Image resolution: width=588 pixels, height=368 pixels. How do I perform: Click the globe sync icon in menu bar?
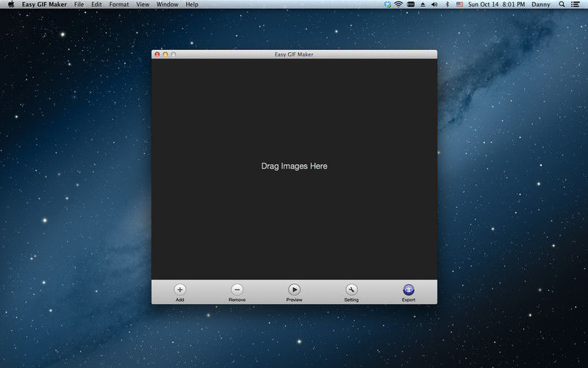click(x=387, y=4)
